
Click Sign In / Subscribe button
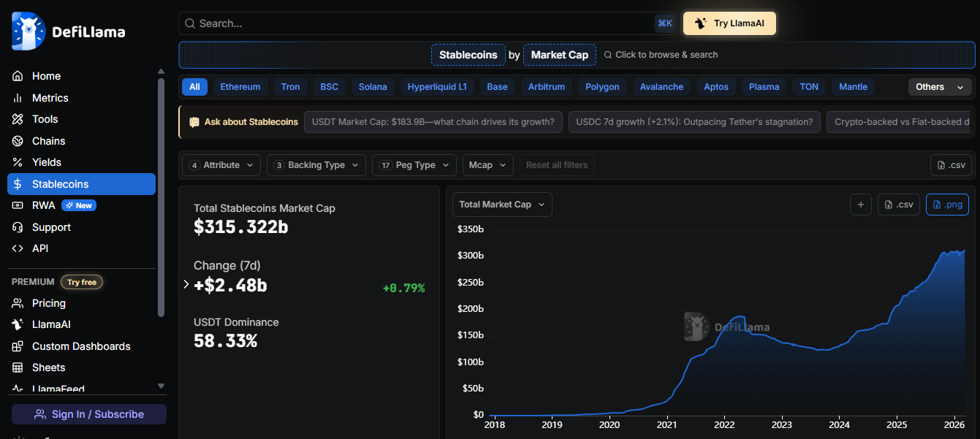click(89, 414)
